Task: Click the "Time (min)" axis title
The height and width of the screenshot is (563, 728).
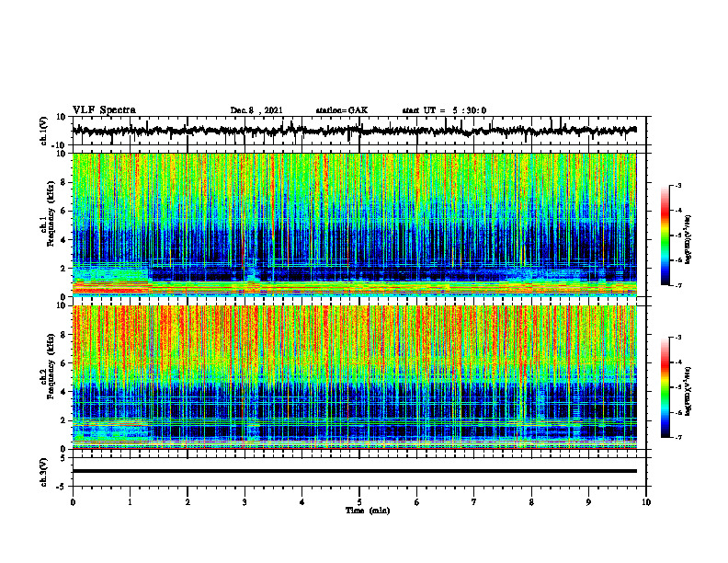Action: tap(368, 511)
